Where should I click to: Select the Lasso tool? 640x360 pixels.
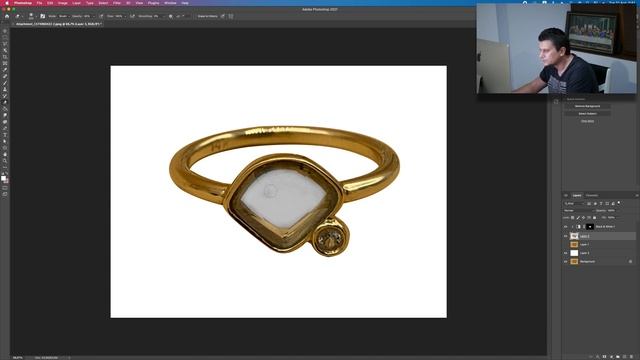click(5, 44)
